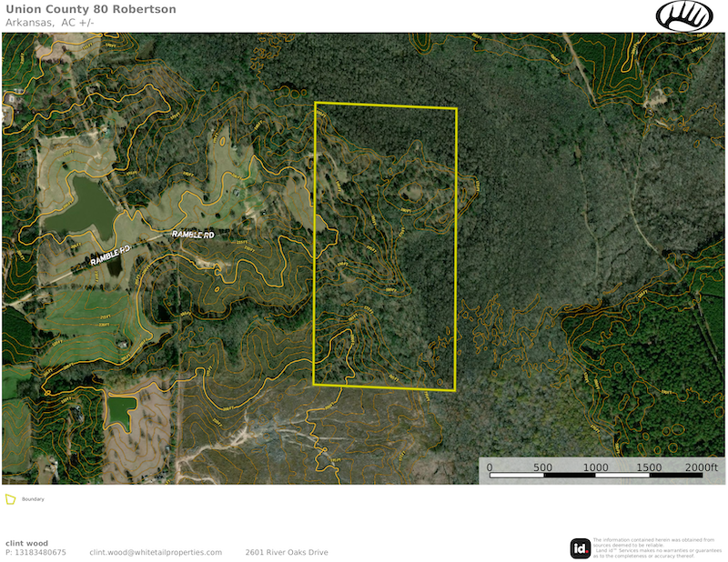Click the bare hilltop clearing inside the boundary

(413, 191)
